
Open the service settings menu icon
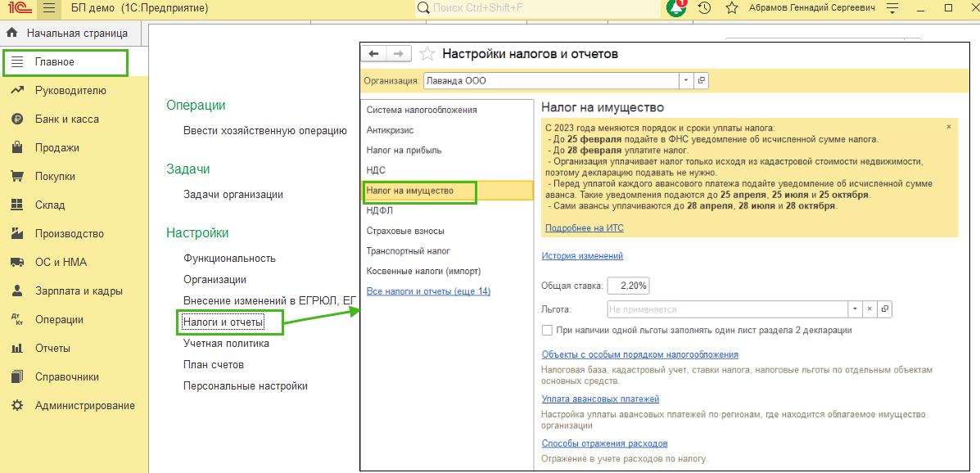pos(892,8)
